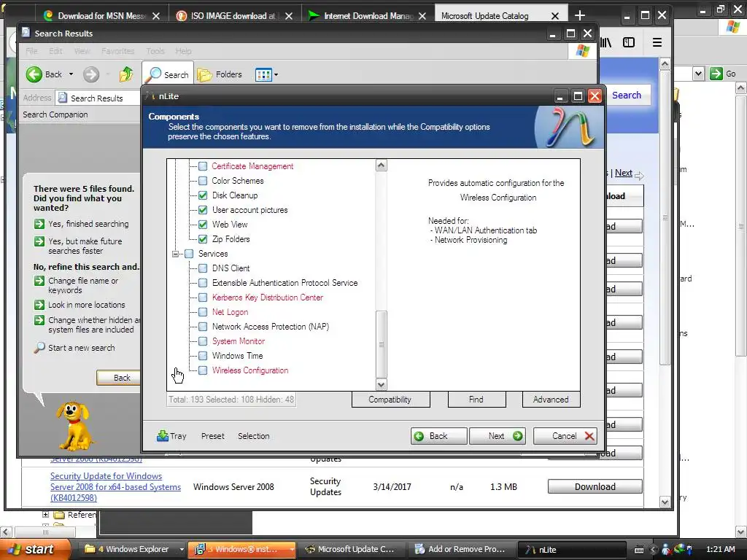Open the File menu in Search Results
747x560 pixels.
pos(31,51)
